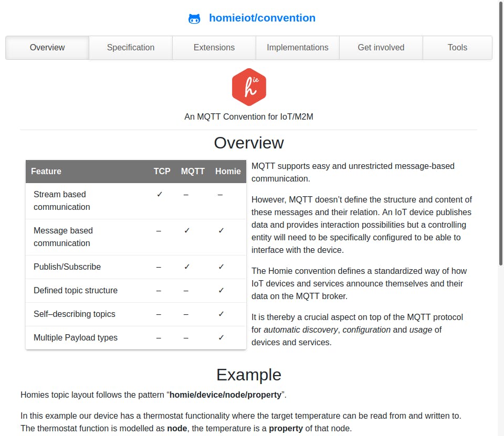
Task: Click the Message based communication row label
Action: (63, 237)
